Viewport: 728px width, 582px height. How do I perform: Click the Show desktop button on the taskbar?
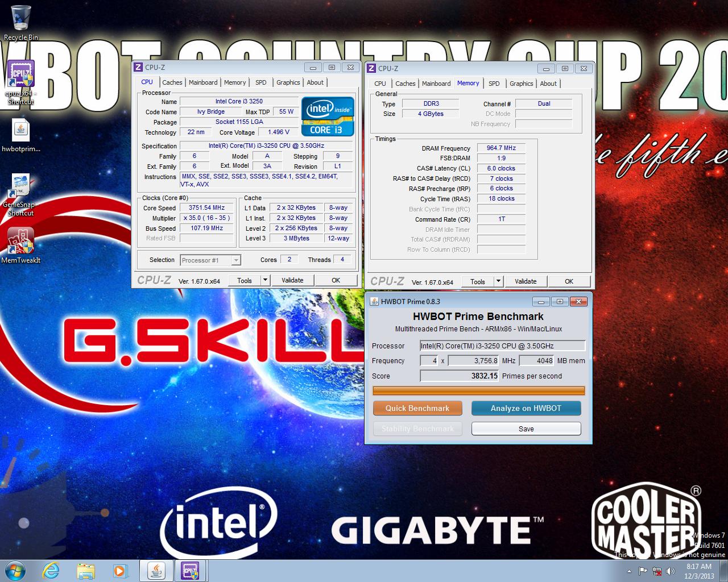point(723,571)
